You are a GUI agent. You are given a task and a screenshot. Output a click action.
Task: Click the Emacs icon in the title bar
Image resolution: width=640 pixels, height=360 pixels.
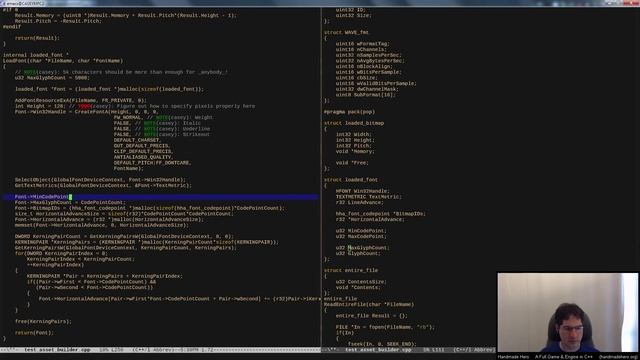[3, 3]
